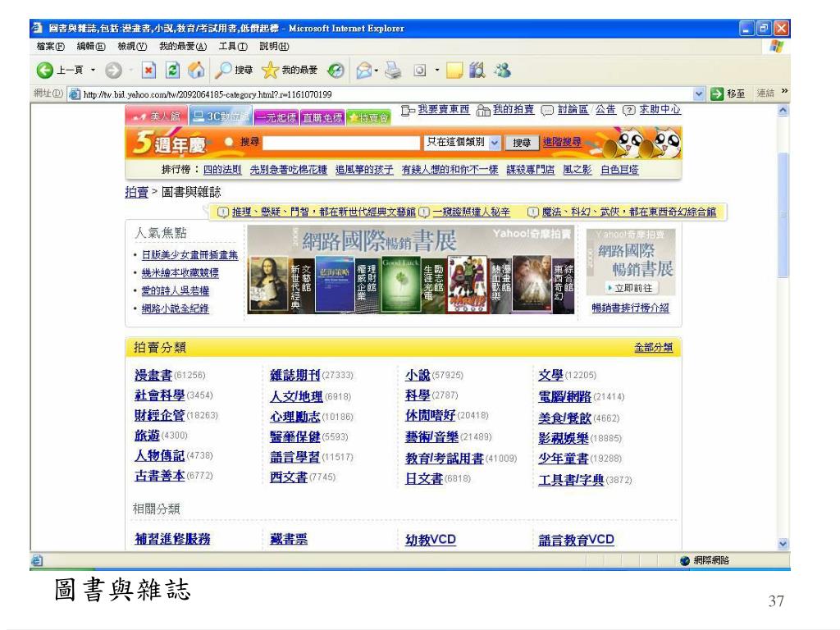Open the 討論區 link

coord(573,109)
